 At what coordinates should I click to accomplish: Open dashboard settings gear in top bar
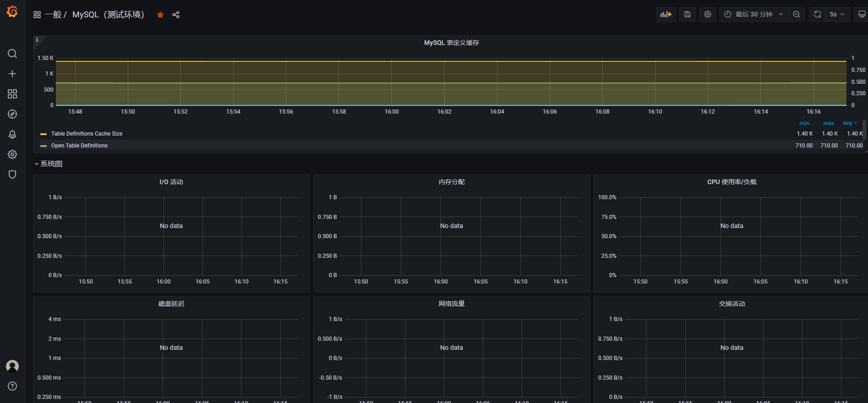pos(708,15)
